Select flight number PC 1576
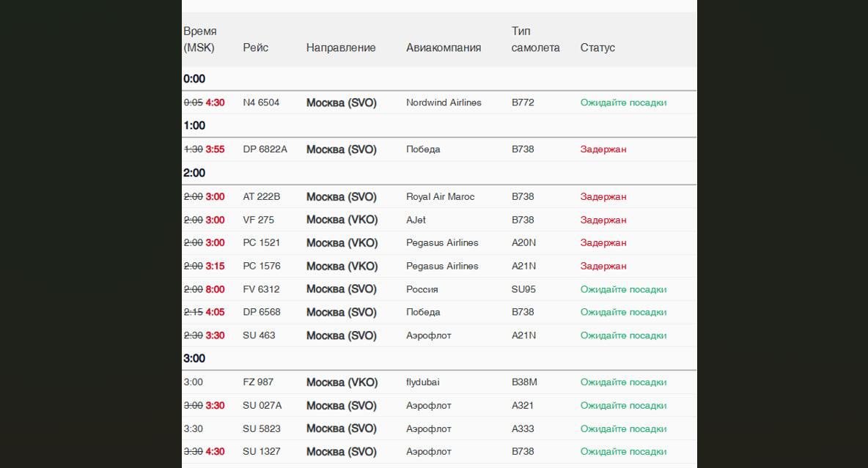 262,266
